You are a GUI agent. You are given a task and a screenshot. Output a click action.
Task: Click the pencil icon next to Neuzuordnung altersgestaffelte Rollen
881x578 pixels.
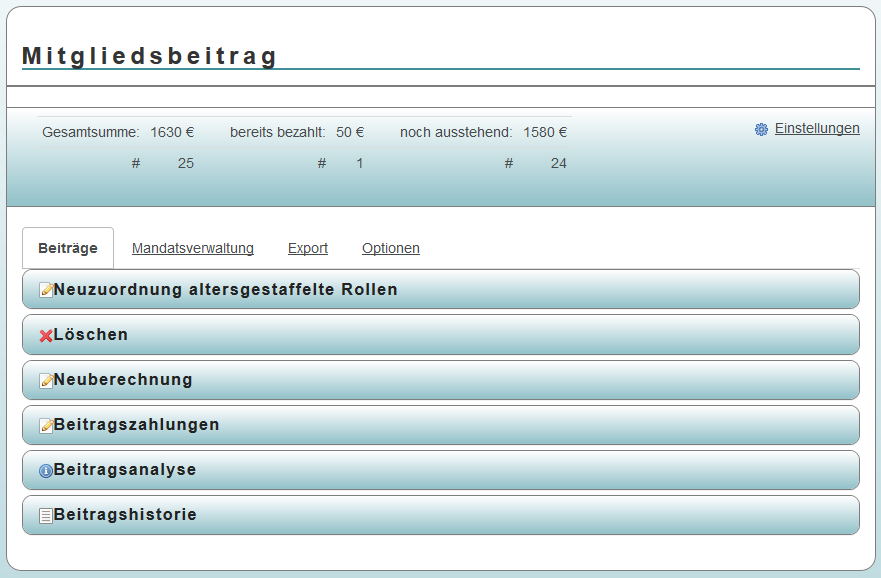pos(45,290)
